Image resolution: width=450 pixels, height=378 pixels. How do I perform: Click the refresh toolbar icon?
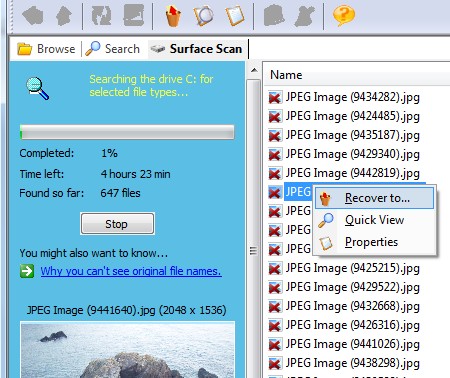click(101, 15)
